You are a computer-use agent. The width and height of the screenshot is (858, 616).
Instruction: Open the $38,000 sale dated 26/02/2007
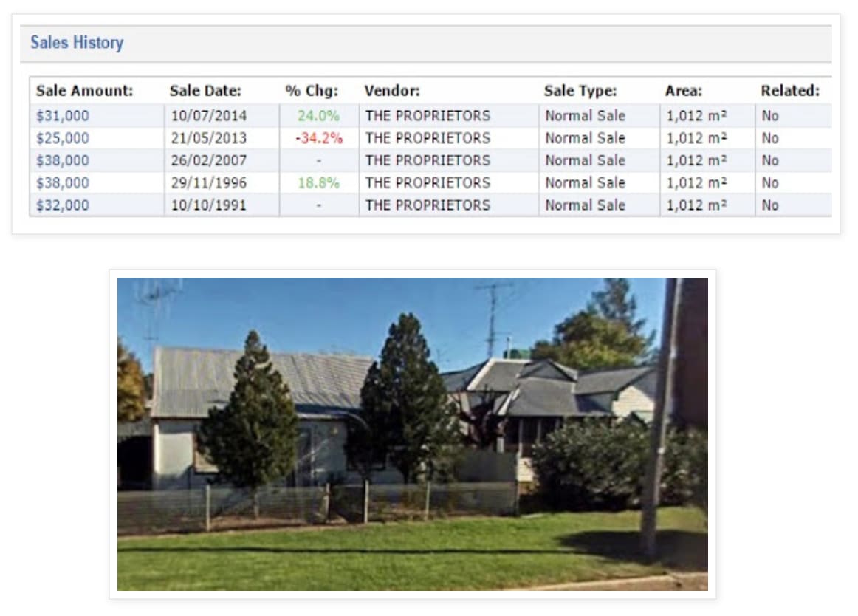tap(62, 161)
